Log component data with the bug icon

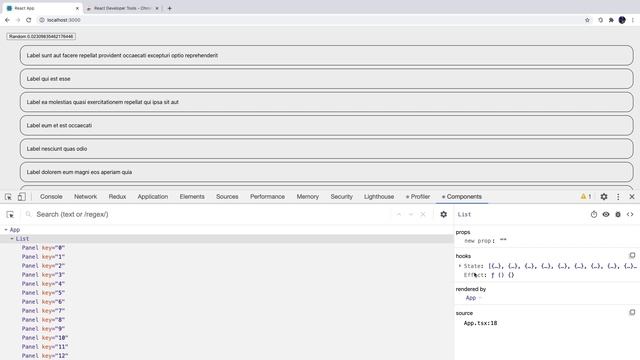(x=618, y=214)
